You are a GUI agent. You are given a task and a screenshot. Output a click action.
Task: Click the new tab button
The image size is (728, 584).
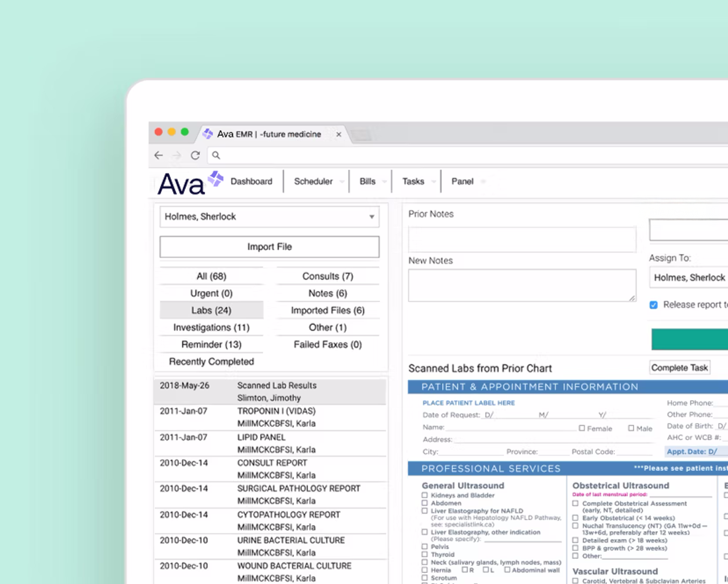coord(361,135)
